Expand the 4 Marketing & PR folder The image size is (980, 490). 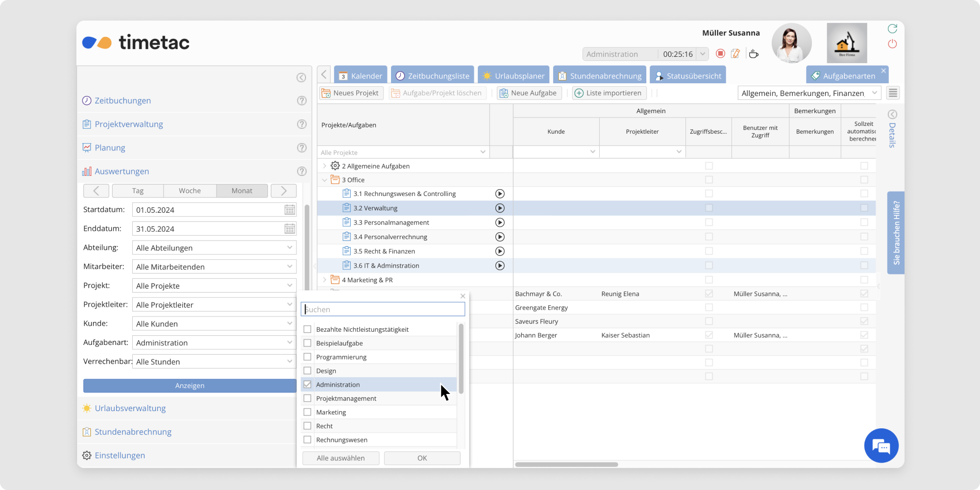(324, 280)
